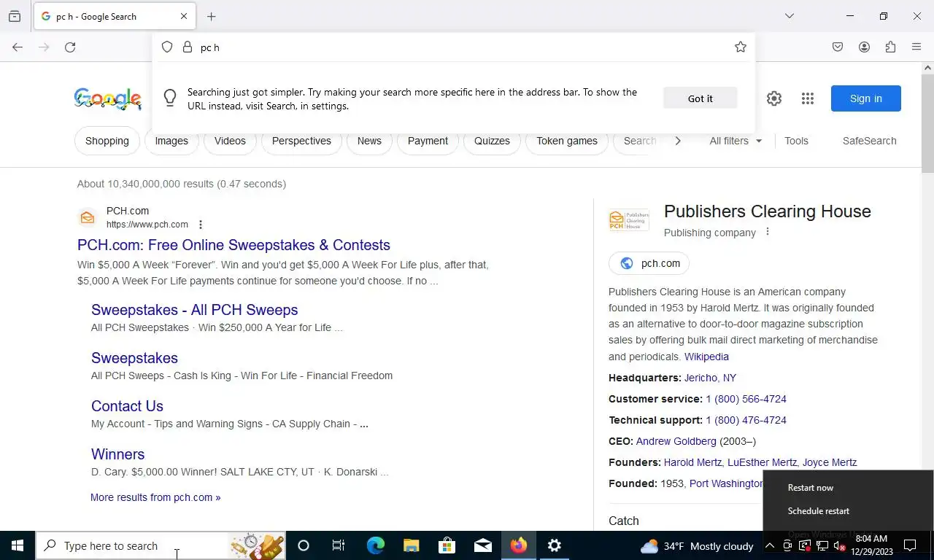
Task: Open Task View on taskbar
Action: pyautogui.click(x=339, y=545)
